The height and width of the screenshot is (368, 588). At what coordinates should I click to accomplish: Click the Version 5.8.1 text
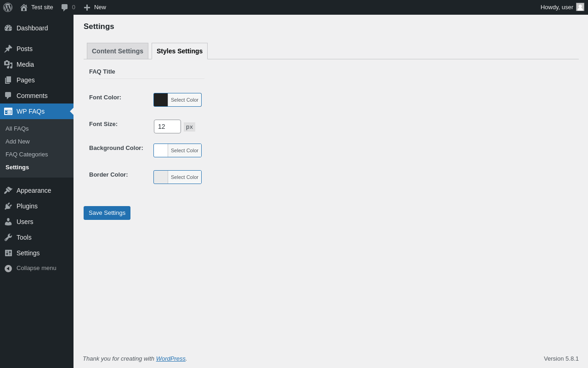point(561,359)
